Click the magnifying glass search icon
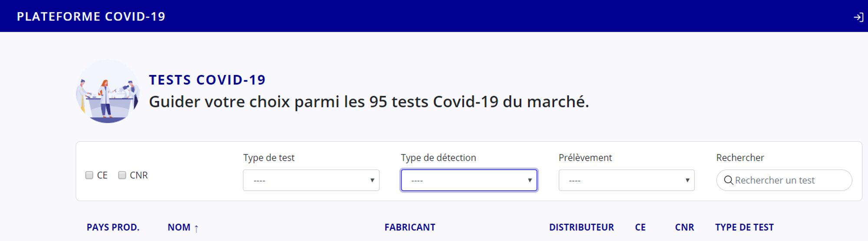The width and height of the screenshot is (868, 241). click(728, 180)
